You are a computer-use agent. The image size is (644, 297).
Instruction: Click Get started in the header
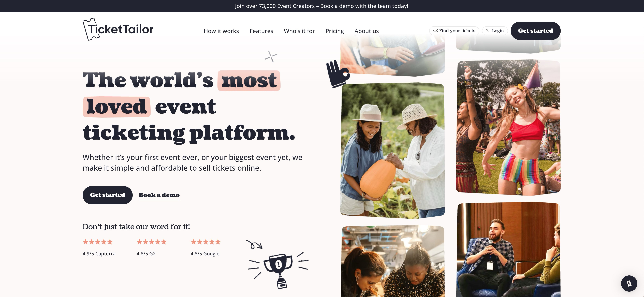tap(535, 31)
